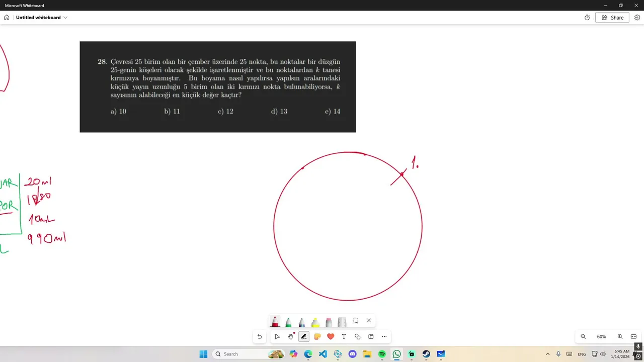Choose the select pointer tool

click(277, 336)
